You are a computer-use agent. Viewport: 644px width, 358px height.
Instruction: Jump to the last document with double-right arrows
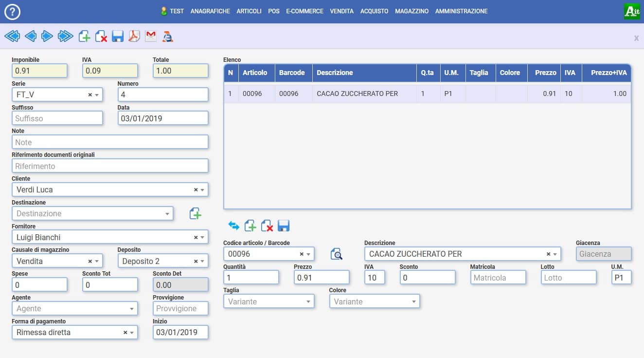click(65, 36)
